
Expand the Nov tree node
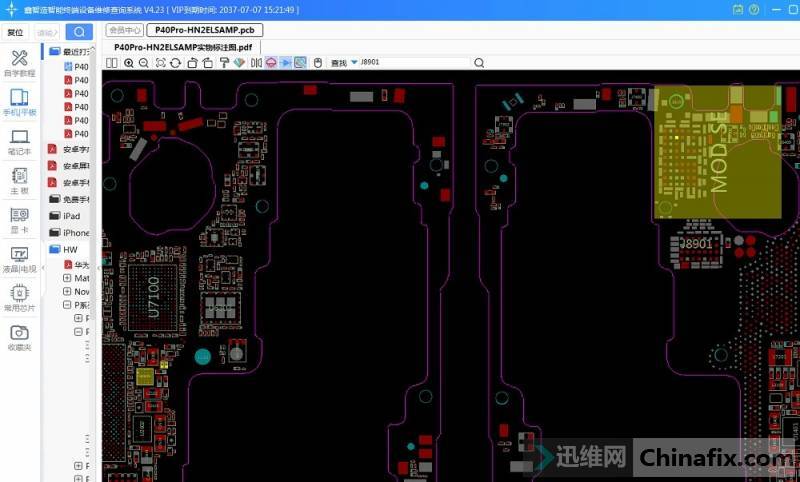(67, 291)
